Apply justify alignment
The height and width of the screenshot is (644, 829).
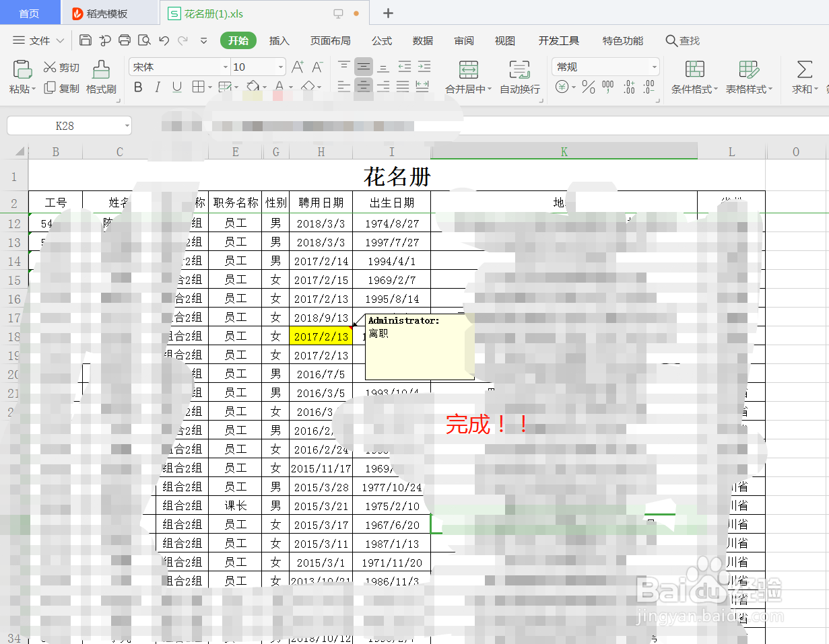click(403, 86)
